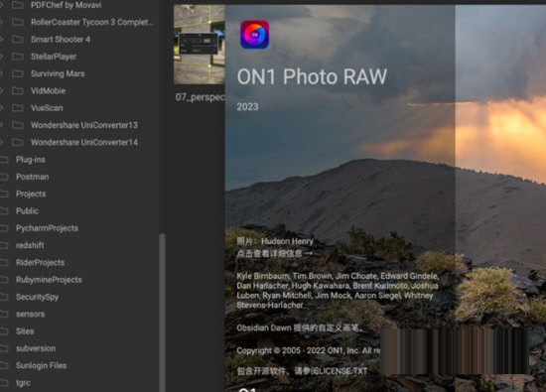Screen dimensions: 546x392
Task: Click the Wondershare UniConverter14 folder icon
Action: (x=18, y=142)
